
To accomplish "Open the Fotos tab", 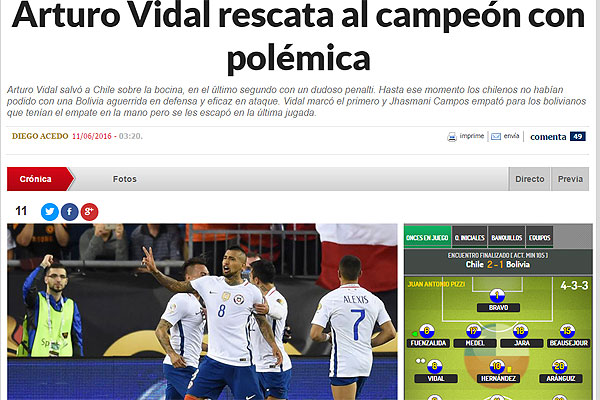I will pos(124,179).
